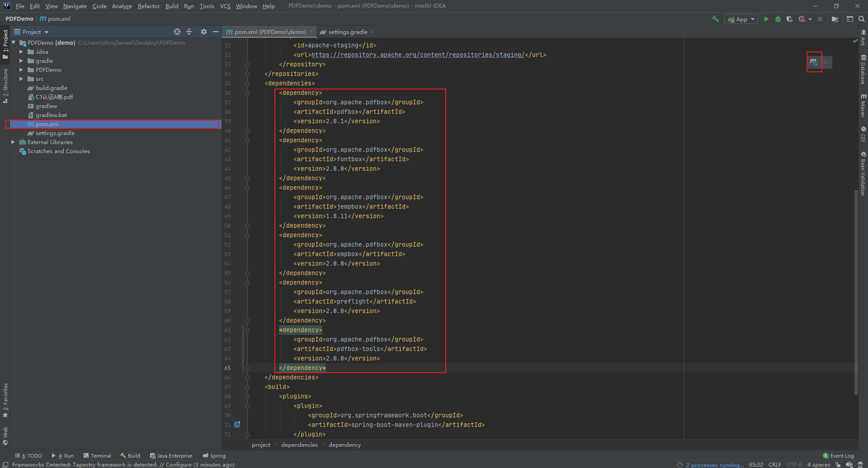The width and height of the screenshot is (868, 468).
Task: Open the Database tool window
Action: (x=863, y=68)
